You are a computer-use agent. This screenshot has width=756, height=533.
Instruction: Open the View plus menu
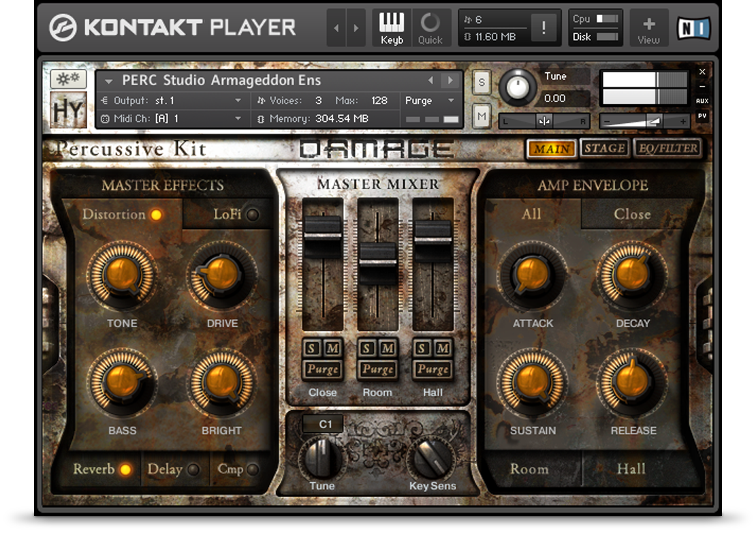pyautogui.click(x=649, y=28)
